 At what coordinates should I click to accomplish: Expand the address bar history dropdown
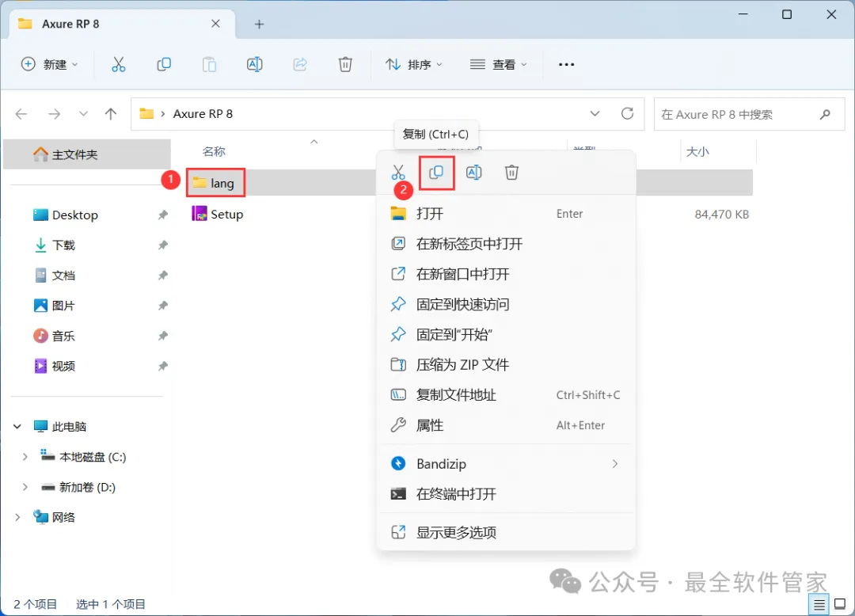595,113
